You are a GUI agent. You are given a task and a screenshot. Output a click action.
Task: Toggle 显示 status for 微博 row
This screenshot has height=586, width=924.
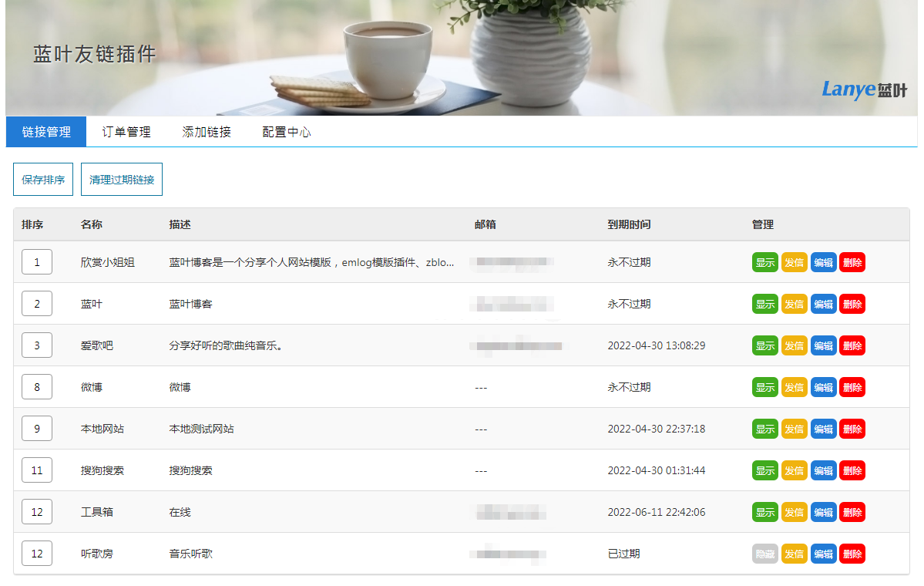[x=765, y=387]
